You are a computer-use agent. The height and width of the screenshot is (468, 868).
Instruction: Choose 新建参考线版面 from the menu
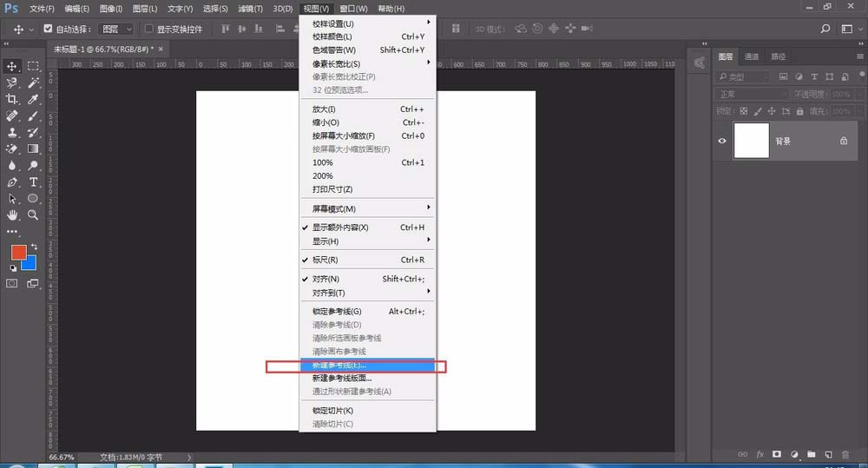click(x=342, y=379)
